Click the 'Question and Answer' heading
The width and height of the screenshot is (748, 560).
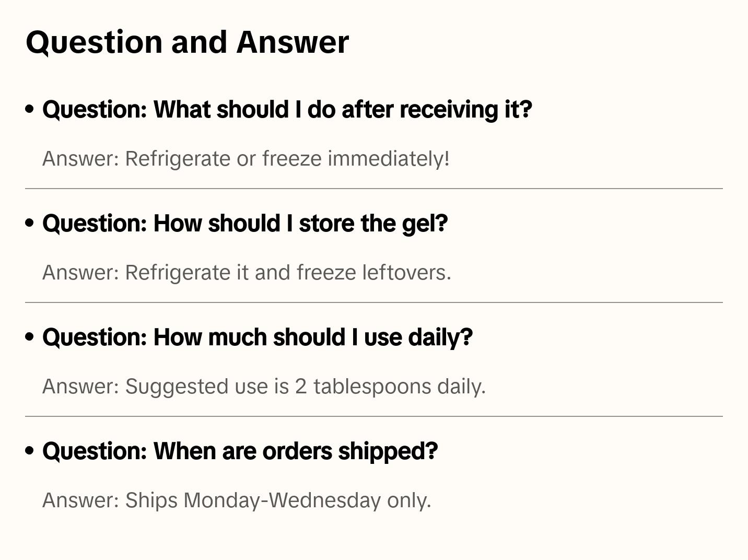click(x=187, y=42)
